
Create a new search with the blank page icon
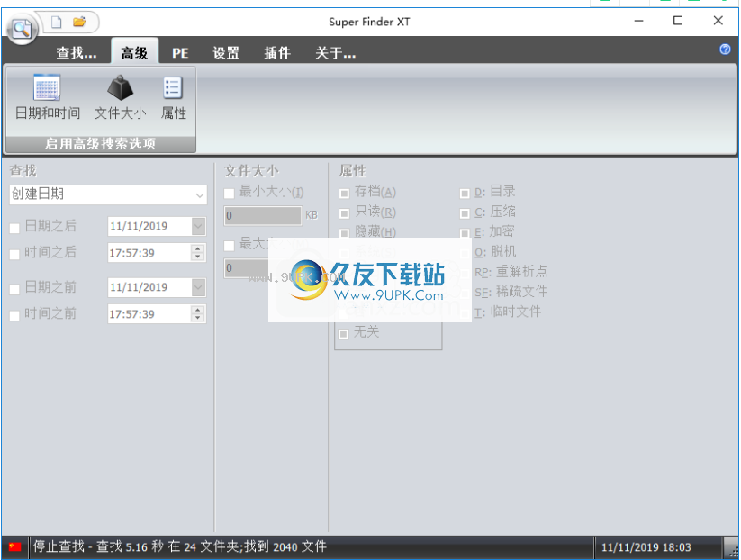tap(56, 22)
